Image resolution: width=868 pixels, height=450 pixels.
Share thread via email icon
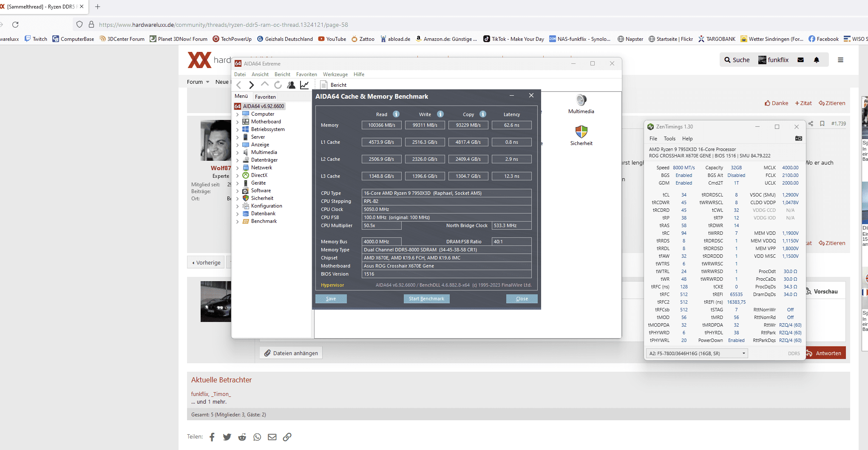(272, 437)
